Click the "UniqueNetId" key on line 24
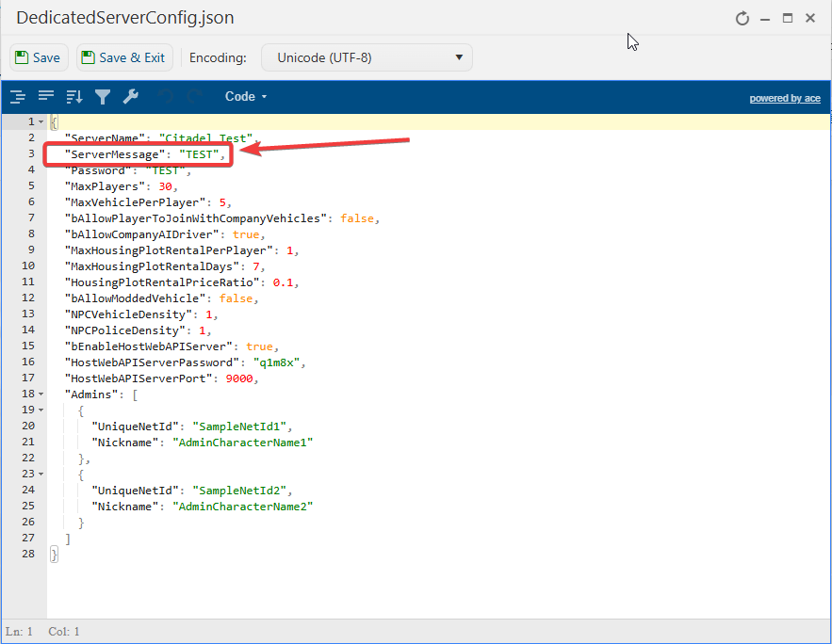 pos(135,491)
